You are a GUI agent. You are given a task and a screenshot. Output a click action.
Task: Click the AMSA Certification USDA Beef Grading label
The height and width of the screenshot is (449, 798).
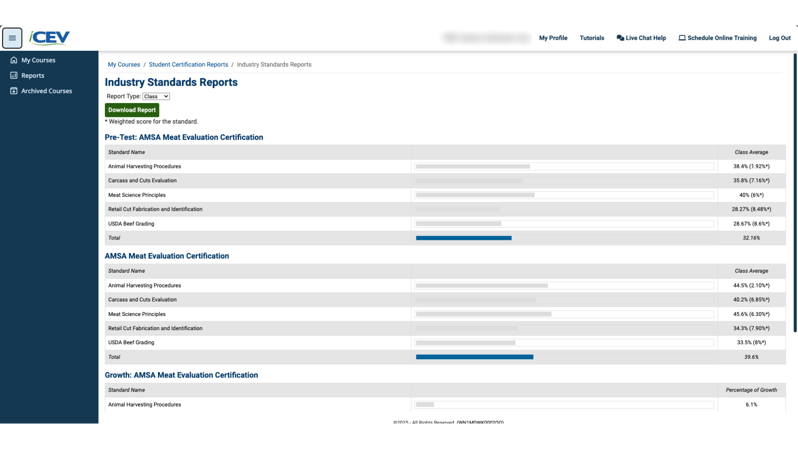131,343
